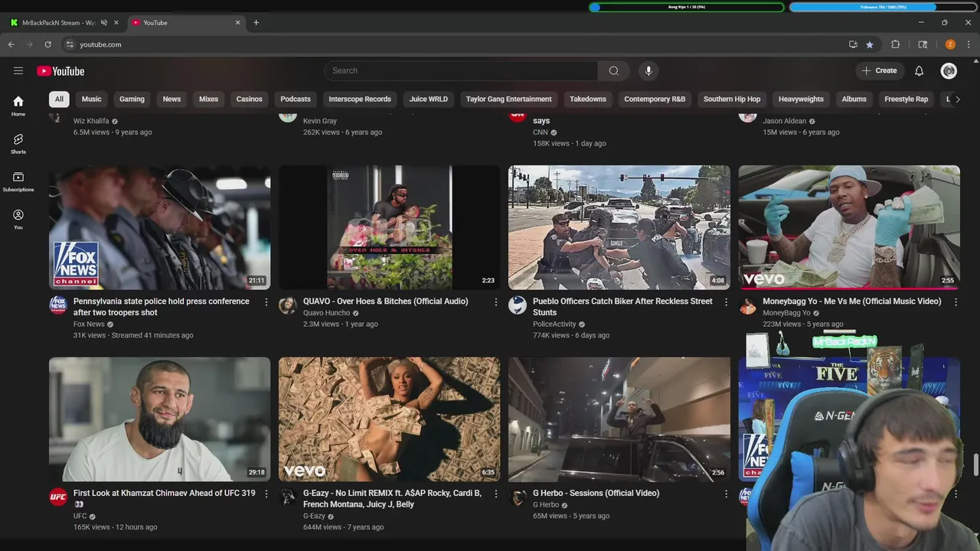Start voice search with the microphone icon
This screenshot has width=980, height=551.
coord(648,70)
